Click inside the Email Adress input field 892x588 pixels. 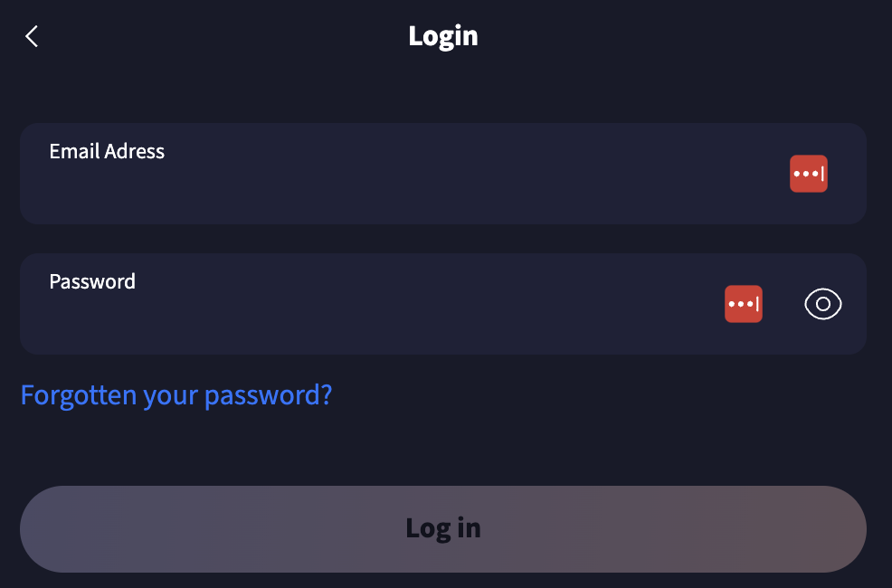[x=443, y=174]
